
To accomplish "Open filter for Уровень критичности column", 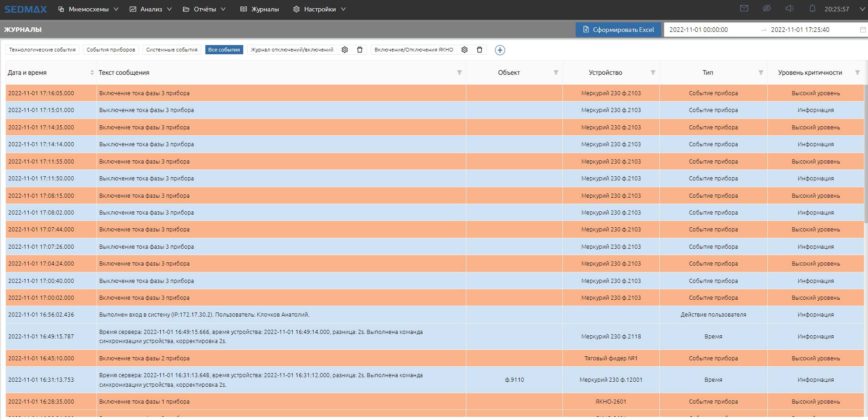I will [x=858, y=73].
